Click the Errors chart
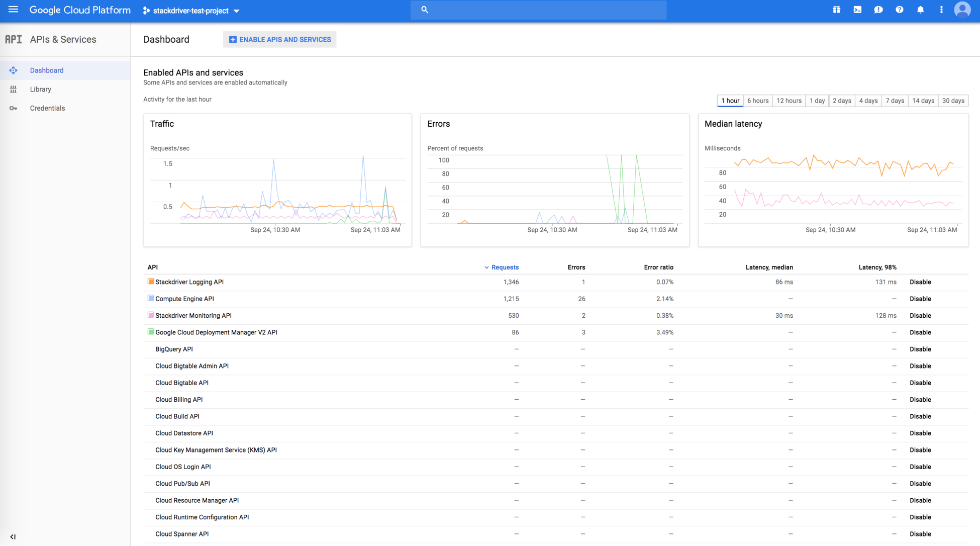 tap(555, 180)
